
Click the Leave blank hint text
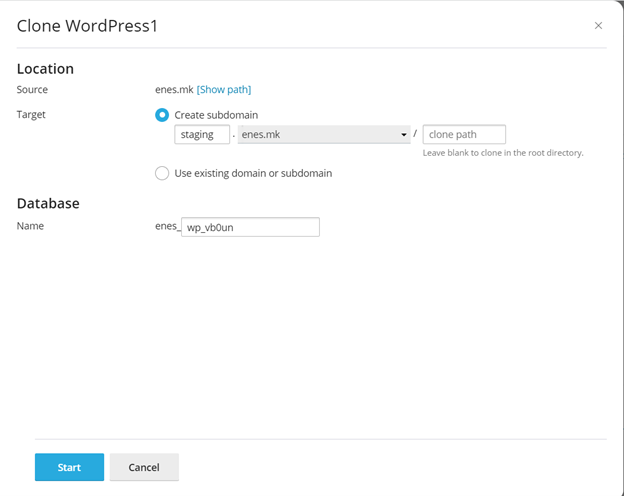click(x=502, y=153)
